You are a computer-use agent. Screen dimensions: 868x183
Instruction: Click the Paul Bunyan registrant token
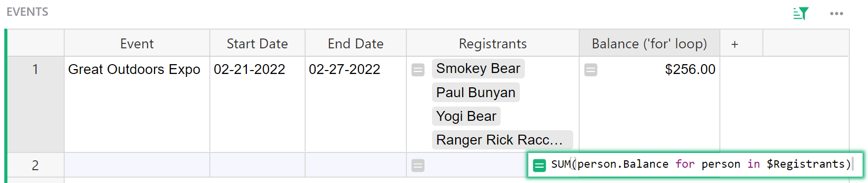pos(475,92)
